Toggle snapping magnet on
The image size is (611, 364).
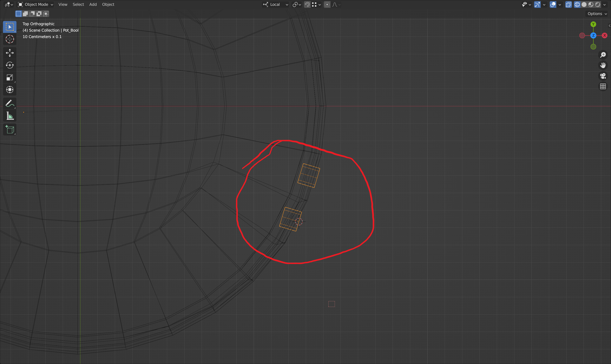(x=307, y=4)
